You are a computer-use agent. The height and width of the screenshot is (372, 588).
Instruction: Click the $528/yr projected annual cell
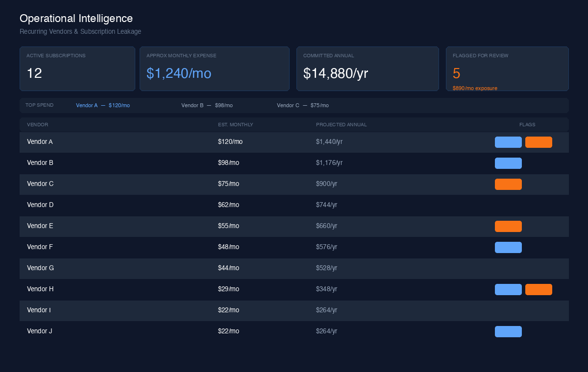(x=327, y=268)
